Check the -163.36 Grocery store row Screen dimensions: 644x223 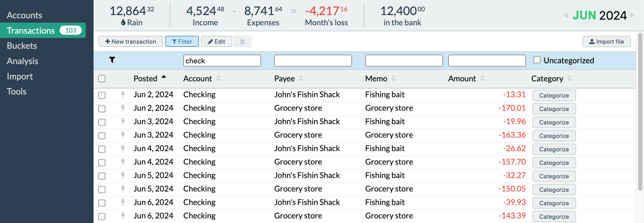point(102,135)
